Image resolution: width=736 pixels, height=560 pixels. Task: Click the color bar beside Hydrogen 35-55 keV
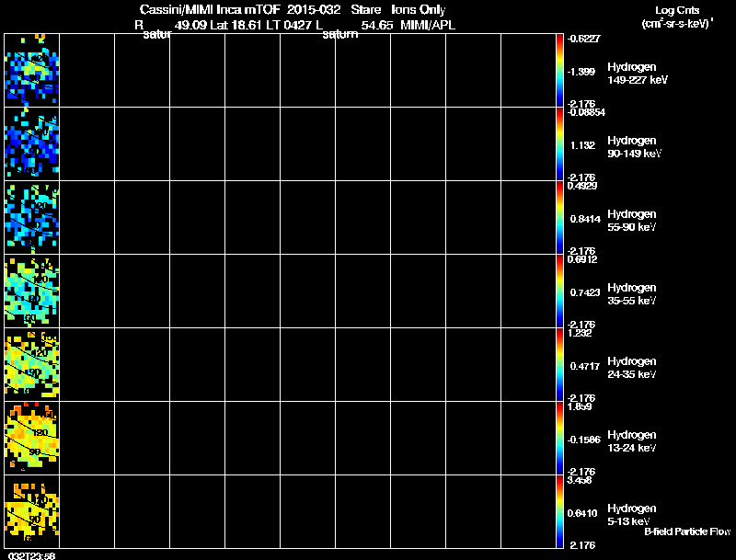coord(559,291)
